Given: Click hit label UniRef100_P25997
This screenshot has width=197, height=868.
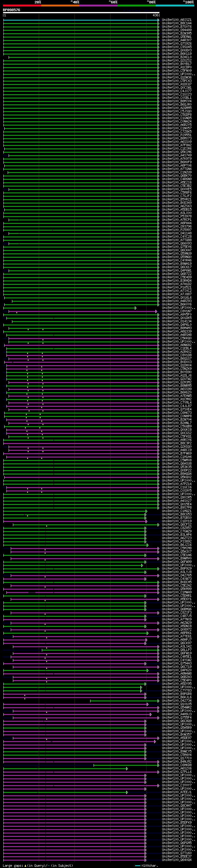Looking at the screenshot, I should (176, 230).
